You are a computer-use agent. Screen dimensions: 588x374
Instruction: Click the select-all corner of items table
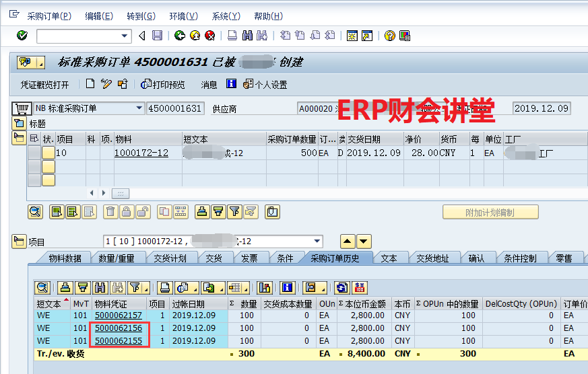click(x=34, y=139)
